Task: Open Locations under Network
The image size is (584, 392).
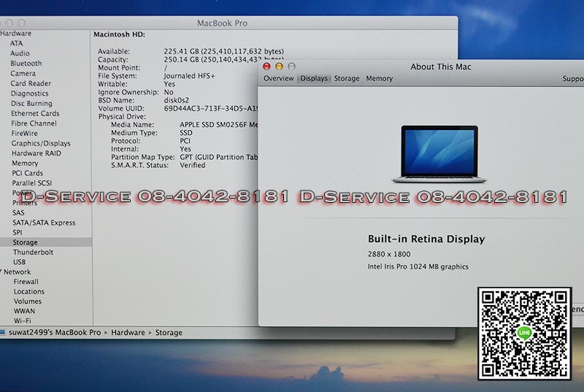Action: pos(29,291)
